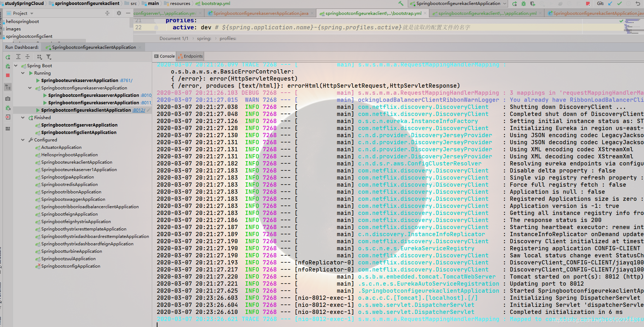Click the camera dump threads icon
The height and width of the screenshot is (327, 644).
coord(8,99)
